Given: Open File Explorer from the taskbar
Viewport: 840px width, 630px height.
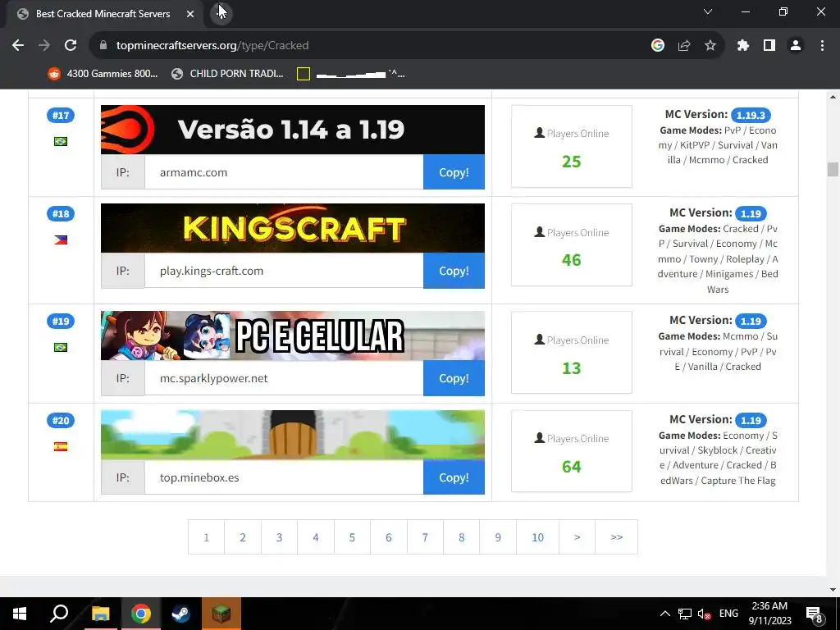Looking at the screenshot, I should pyautogui.click(x=100, y=614).
